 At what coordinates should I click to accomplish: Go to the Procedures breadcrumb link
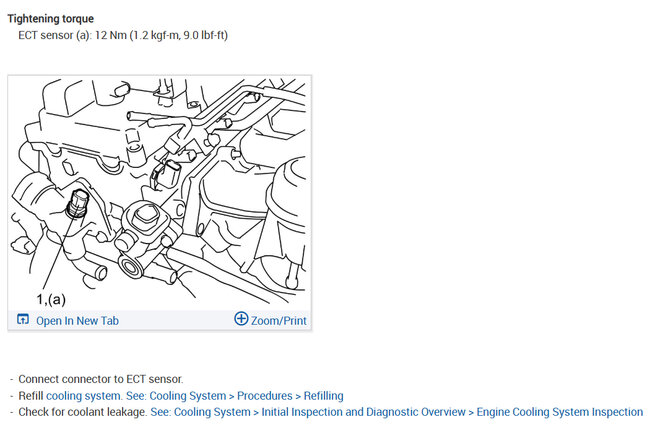coord(264,396)
